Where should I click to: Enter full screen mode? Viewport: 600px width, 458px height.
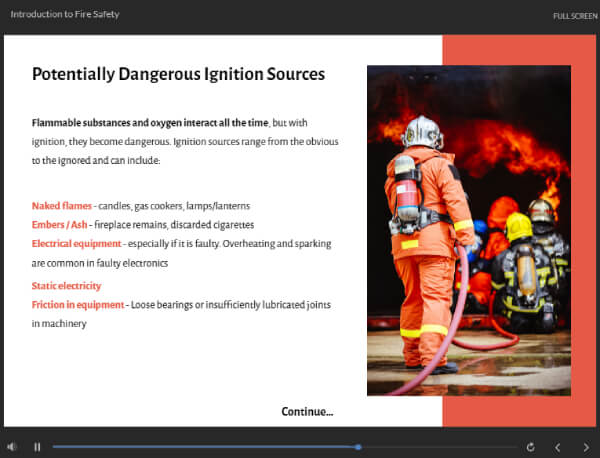[x=575, y=16]
